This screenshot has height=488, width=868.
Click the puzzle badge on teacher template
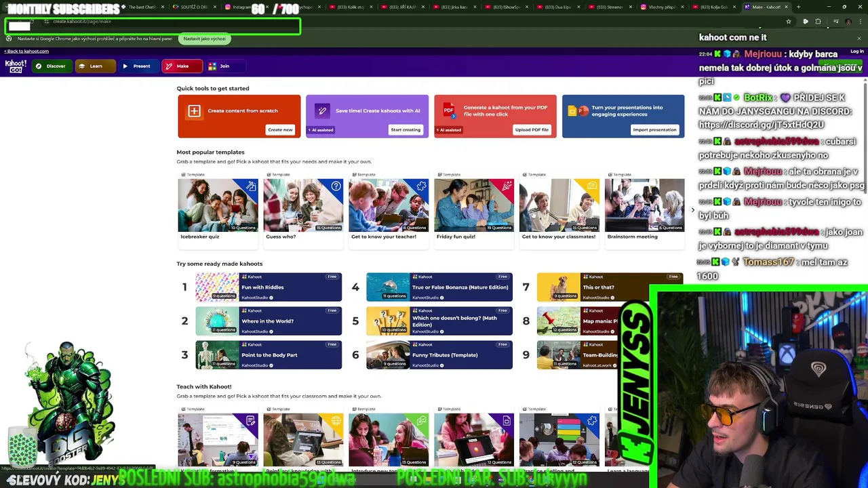pyautogui.click(x=421, y=186)
